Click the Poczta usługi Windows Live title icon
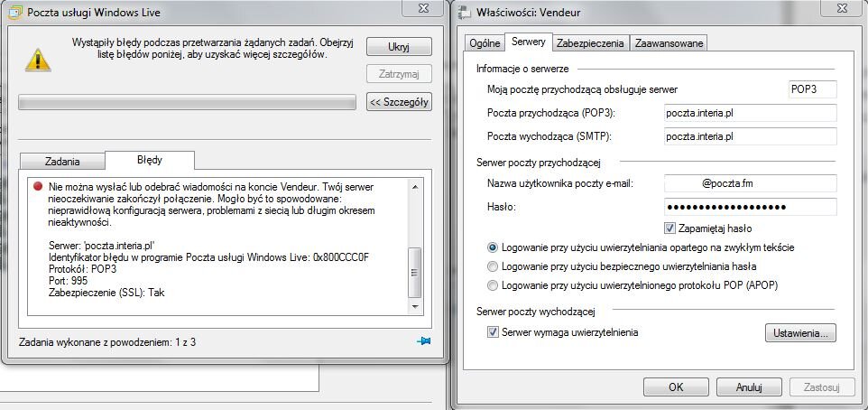Viewport: 868px width, 410px height. pos(14,13)
